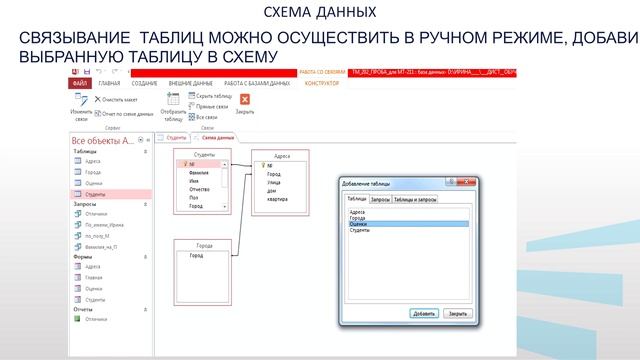
Task: Click the Очистить макет X icon
Action: coord(98,99)
